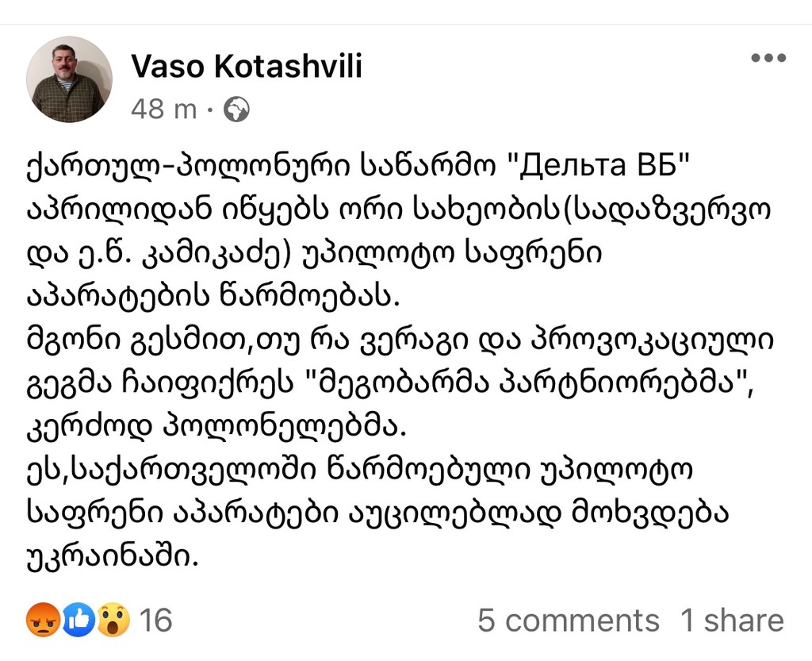Click the globe public audience icon

tap(236, 110)
